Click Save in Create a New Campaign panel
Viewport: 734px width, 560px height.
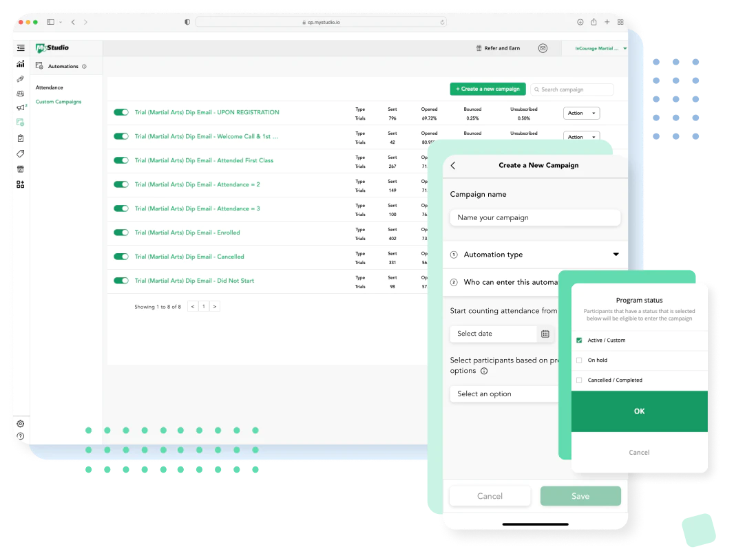click(580, 496)
